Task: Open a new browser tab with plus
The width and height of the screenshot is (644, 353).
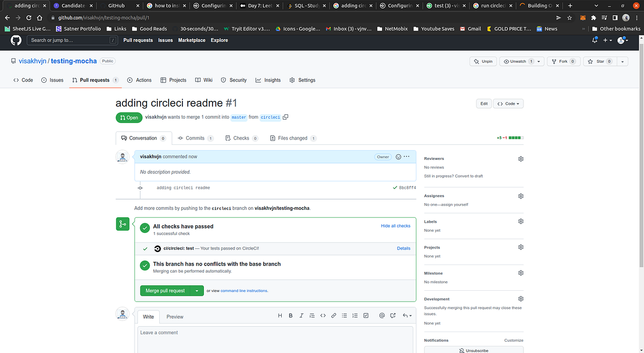Action: 570,5
